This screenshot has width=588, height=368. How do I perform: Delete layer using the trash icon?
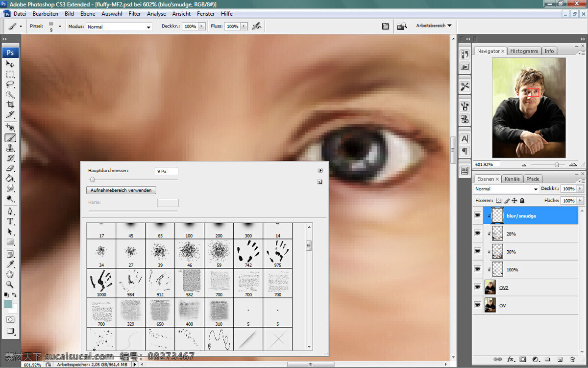572,360
